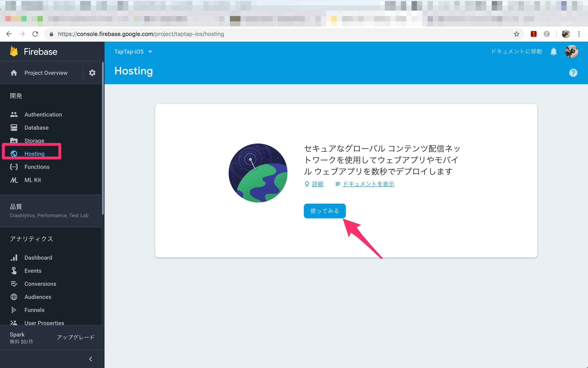Click the ML Kit icon
The width and height of the screenshot is (588, 368).
point(14,180)
